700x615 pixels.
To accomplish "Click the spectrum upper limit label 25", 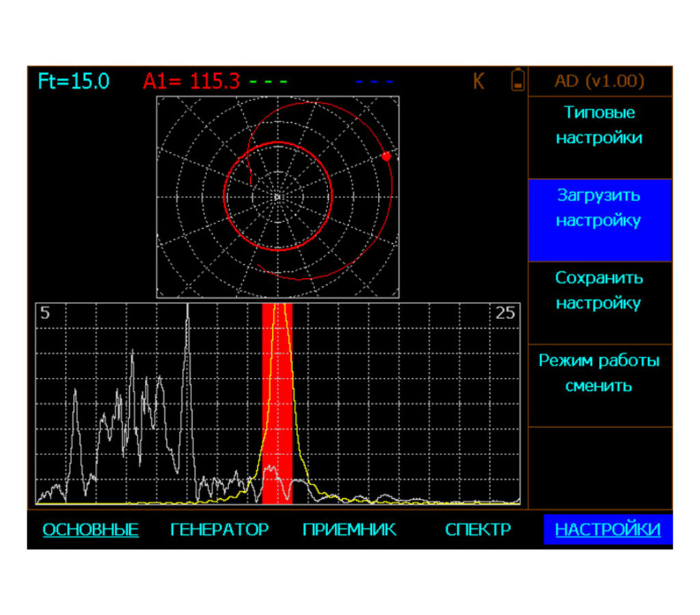I will pyautogui.click(x=505, y=313).
